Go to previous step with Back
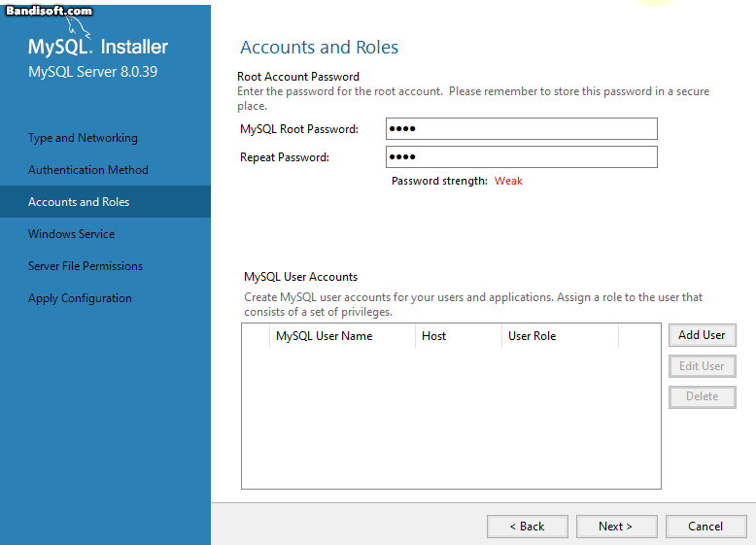This screenshot has height=545, width=756. [527, 527]
